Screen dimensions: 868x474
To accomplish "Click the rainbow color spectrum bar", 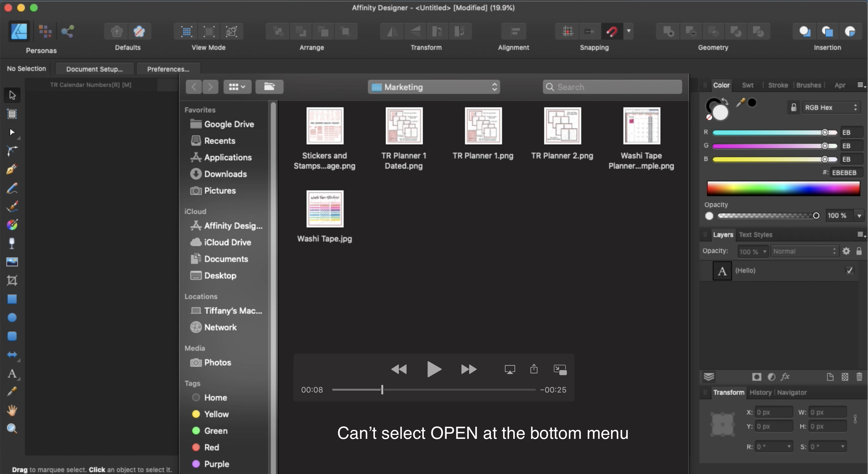I will click(783, 188).
